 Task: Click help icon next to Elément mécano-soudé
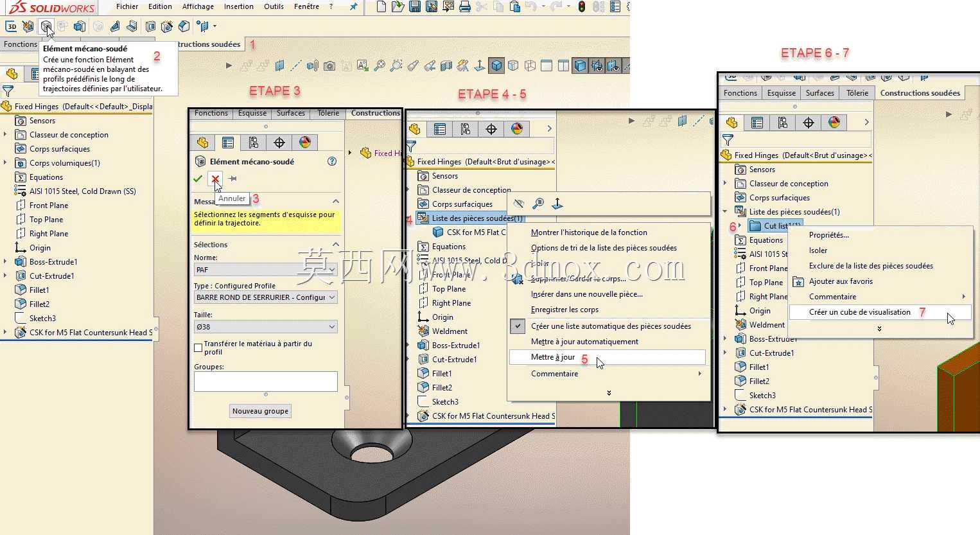[x=332, y=162]
